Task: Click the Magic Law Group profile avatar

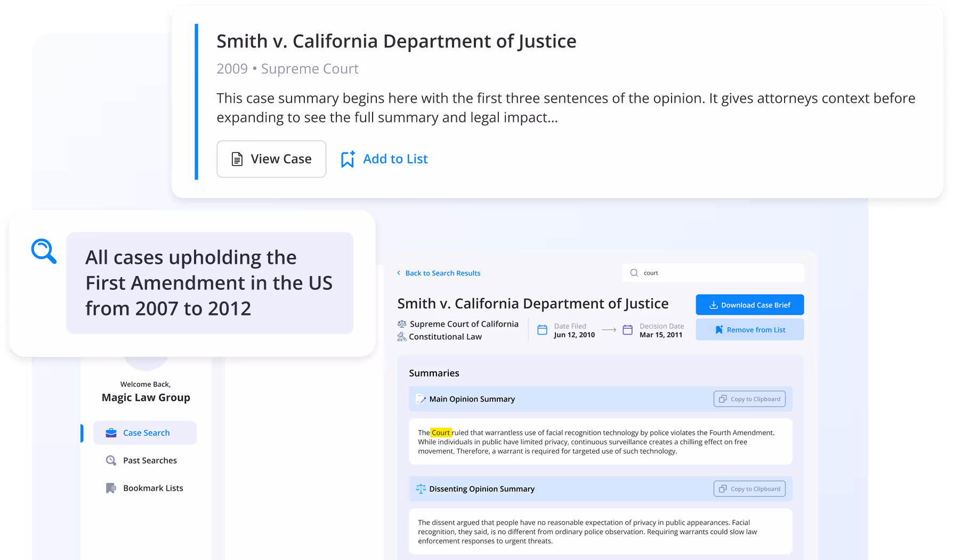Action: [x=146, y=358]
